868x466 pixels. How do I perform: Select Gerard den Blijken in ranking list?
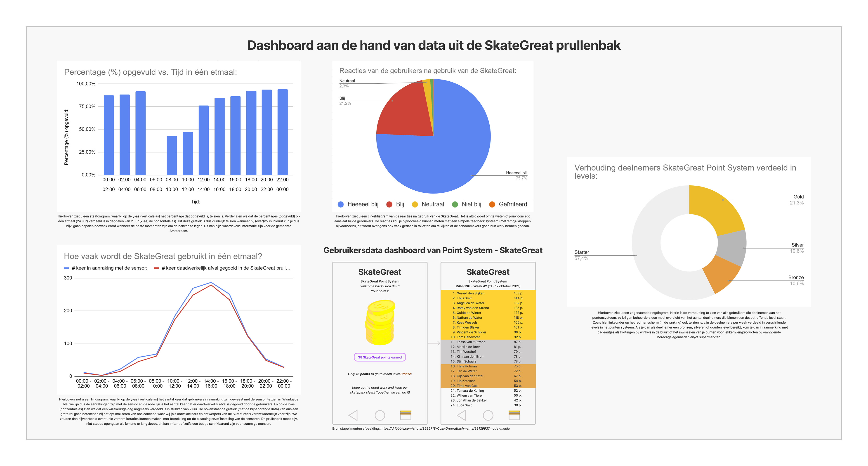[470, 293]
